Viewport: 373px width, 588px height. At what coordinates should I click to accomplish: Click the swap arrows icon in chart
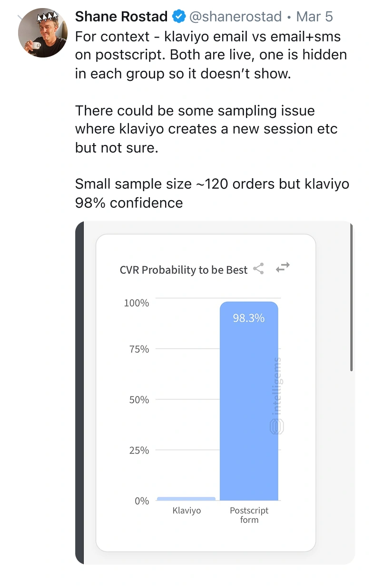283,268
